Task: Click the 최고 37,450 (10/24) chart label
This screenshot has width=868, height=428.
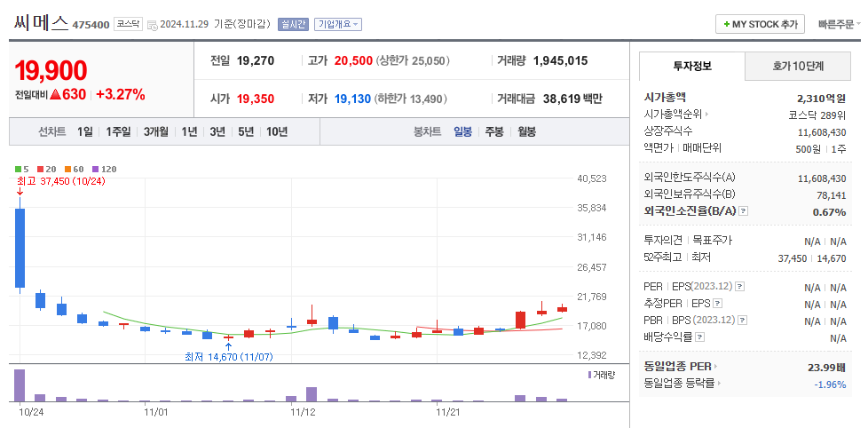Action: click(61, 181)
